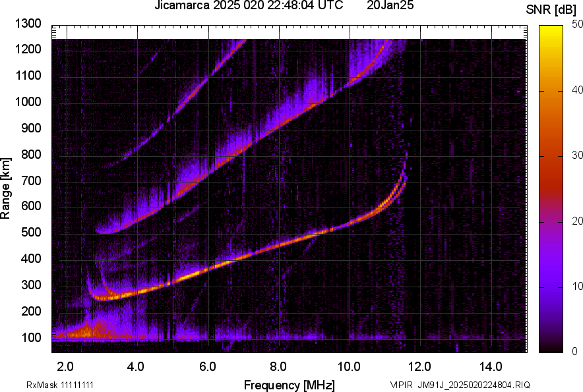Viewport: 583px width, 392px height.
Task: Click the bright F-layer trace near 6 MHz
Action: [x=208, y=269]
